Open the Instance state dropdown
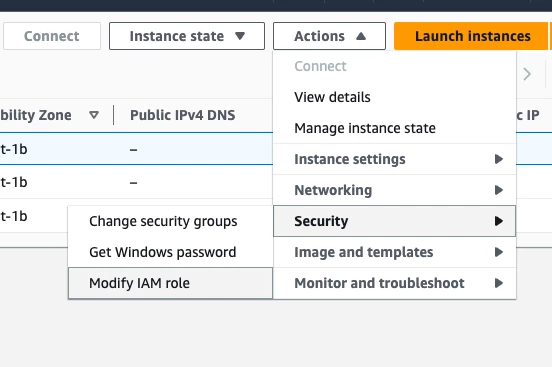This screenshot has height=367, width=552. tap(187, 36)
